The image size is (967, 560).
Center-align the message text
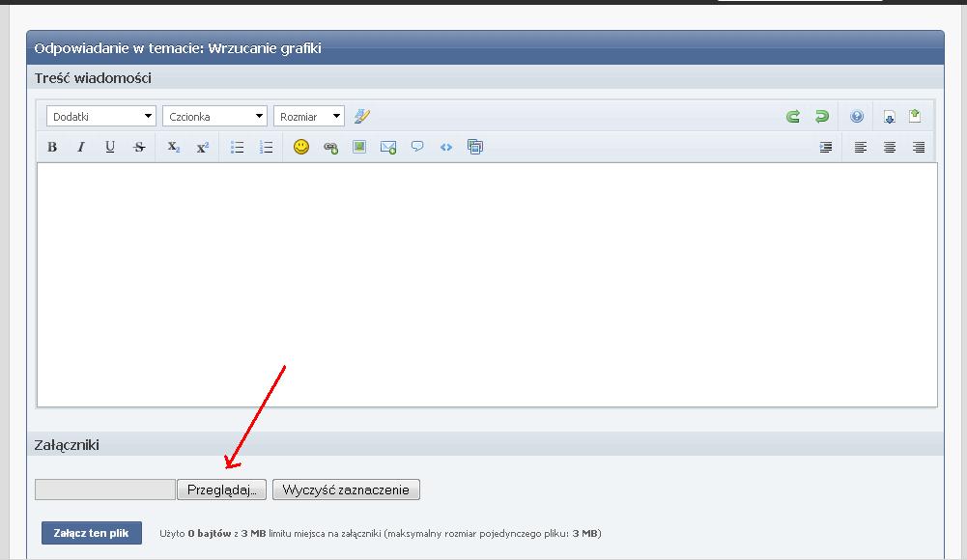(890, 148)
